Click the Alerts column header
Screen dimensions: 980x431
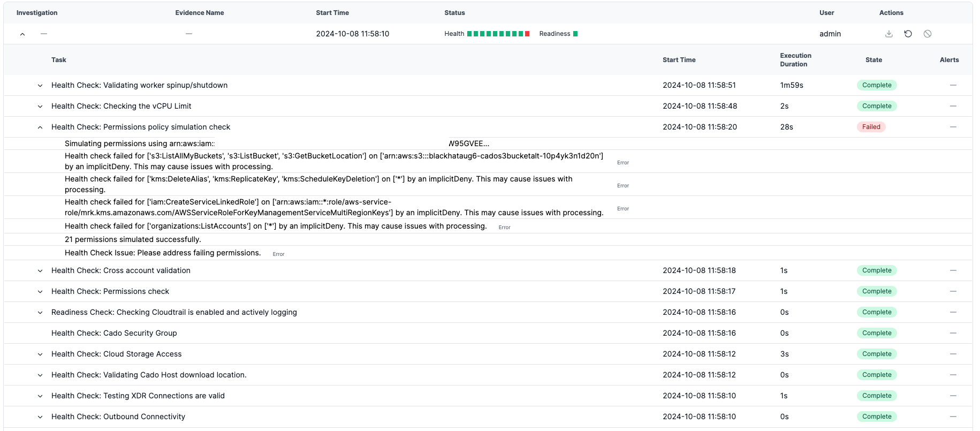click(949, 60)
